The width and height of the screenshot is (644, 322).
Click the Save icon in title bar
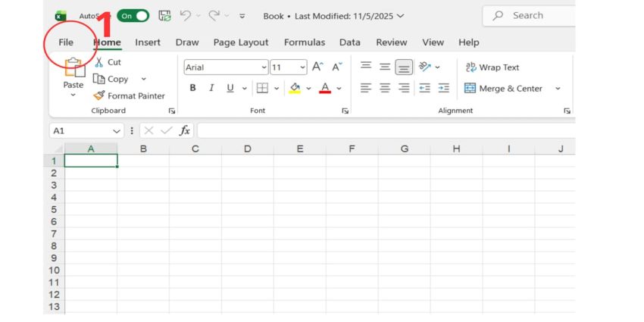164,16
